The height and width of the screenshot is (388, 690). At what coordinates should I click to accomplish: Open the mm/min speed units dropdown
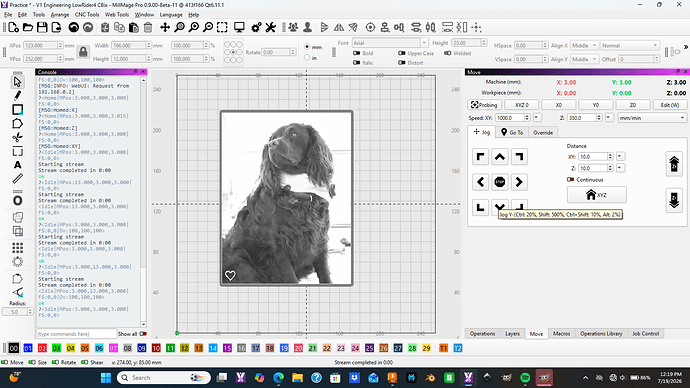click(x=652, y=118)
